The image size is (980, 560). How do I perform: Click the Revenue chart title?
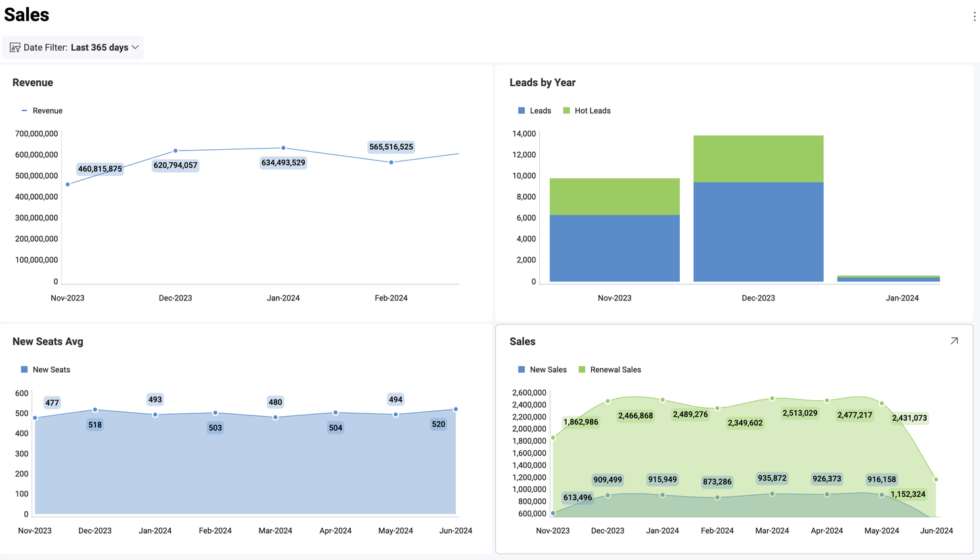pos(33,82)
